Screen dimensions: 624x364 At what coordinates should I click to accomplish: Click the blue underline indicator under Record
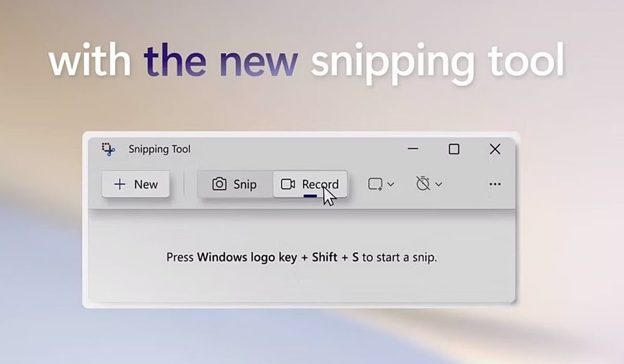tap(310, 195)
